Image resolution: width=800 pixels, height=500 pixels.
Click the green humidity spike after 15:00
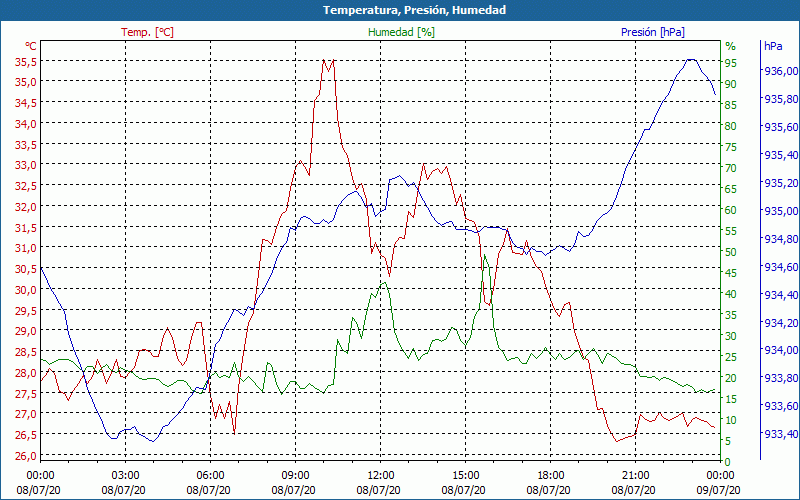485,256
